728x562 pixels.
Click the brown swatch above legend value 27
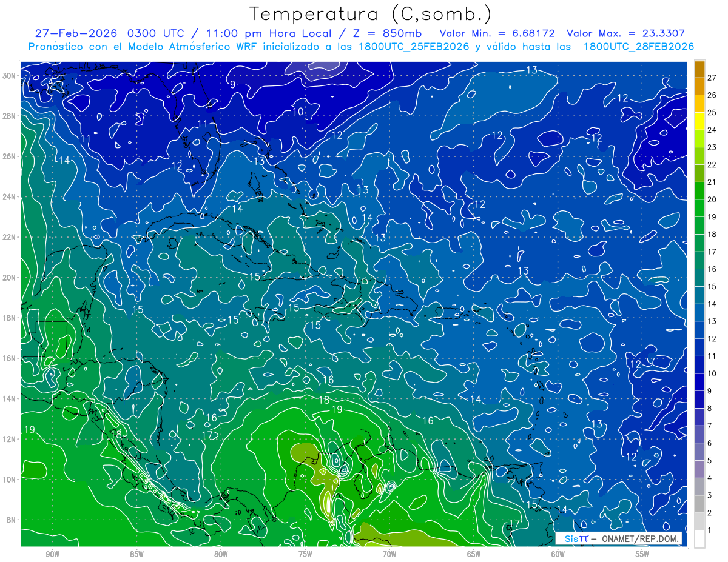(x=699, y=69)
